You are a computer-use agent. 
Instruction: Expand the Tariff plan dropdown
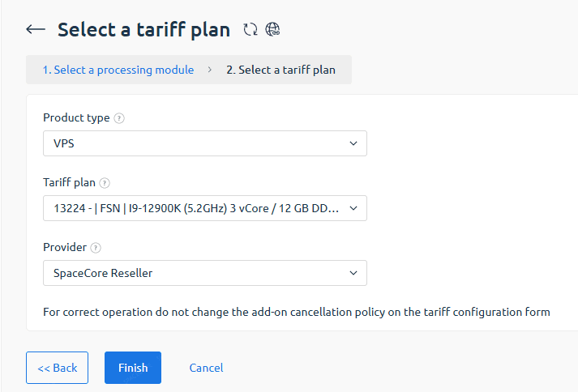click(204, 208)
